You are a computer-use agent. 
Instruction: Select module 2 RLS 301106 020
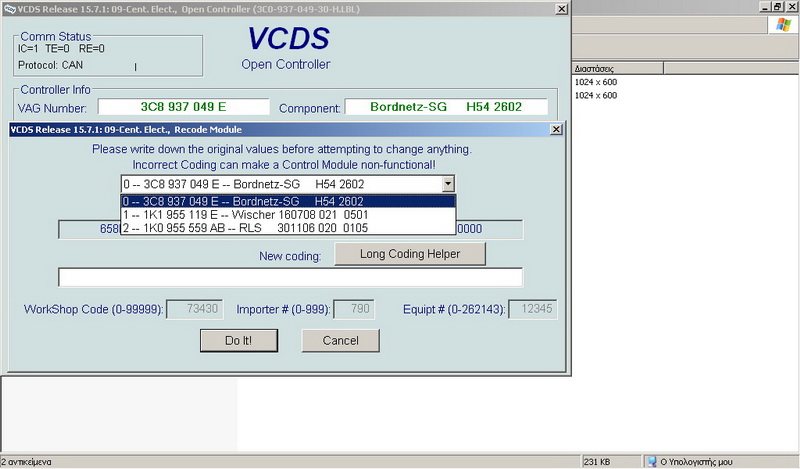click(288, 228)
